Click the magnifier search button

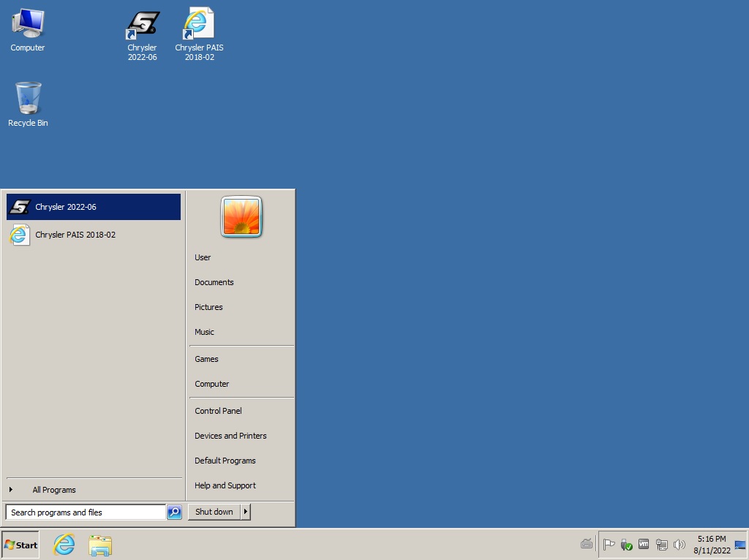pos(174,512)
